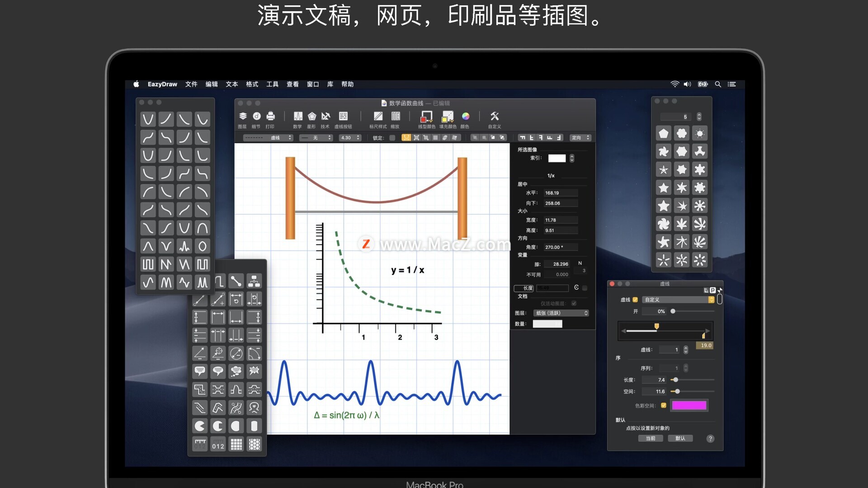Click the 填充颜色 fill color icon
Screen dimensions: 868x488
click(x=448, y=117)
